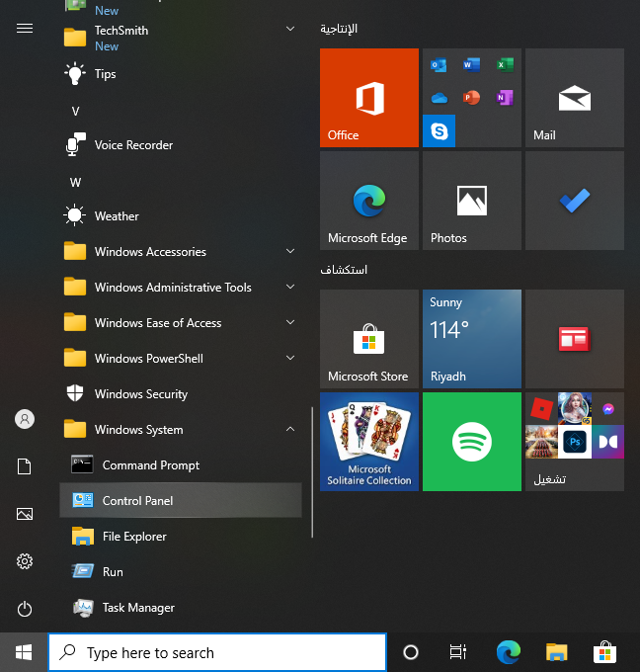Launch PowerPoint from the Office apps tile
This screenshot has width=640, height=672.
click(x=471, y=98)
